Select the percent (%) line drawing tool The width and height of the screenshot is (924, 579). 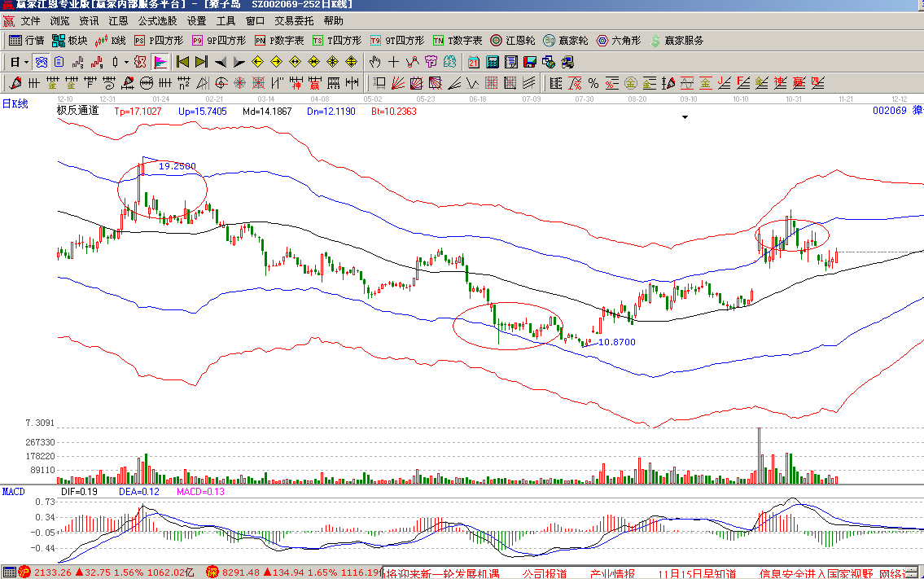593,82
